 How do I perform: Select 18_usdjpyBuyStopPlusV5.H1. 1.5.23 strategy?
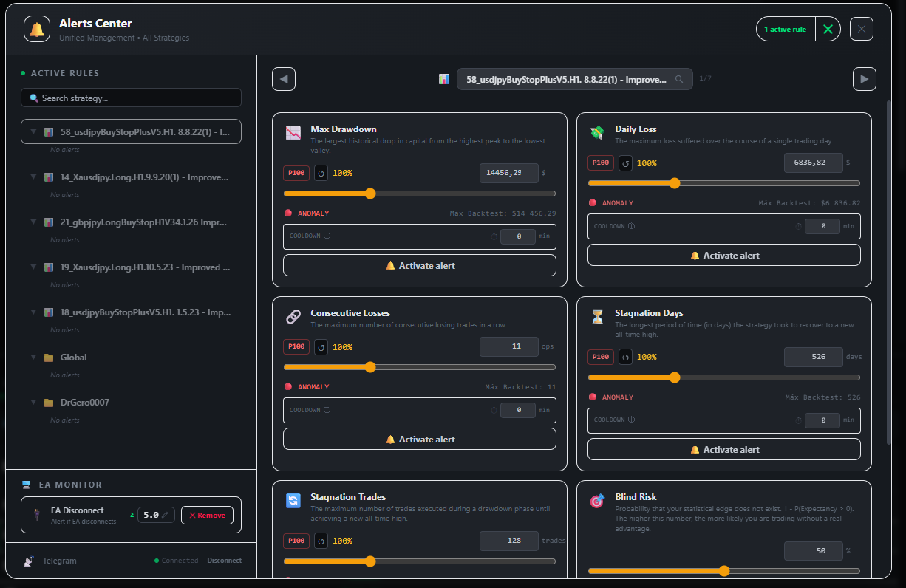tap(132, 312)
